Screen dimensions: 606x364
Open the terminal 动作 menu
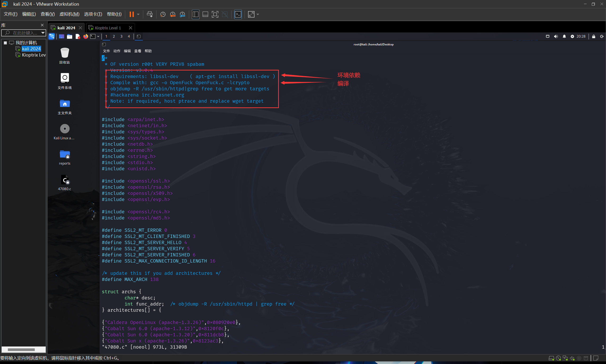coord(117,51)
